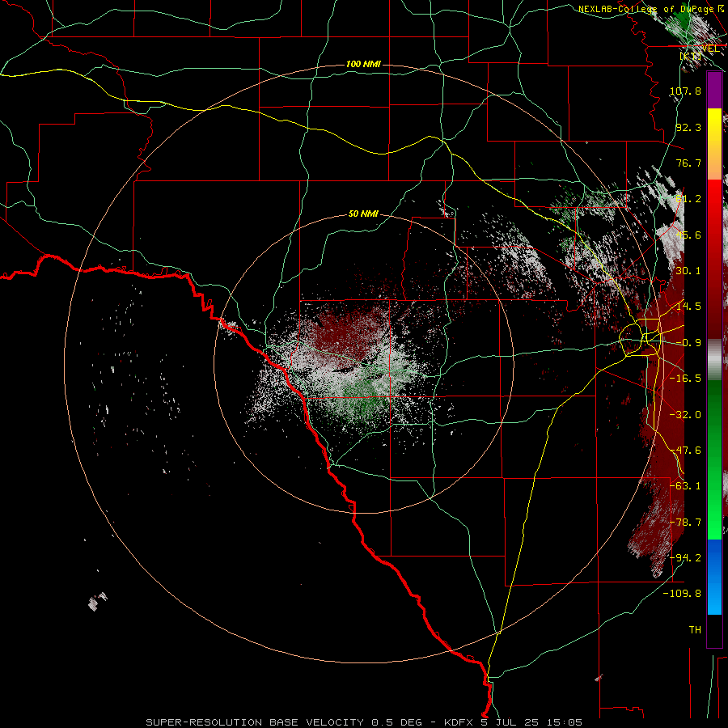Click SUPER-RESOLUTION BASE VELOCITY in the caption
The image size is (728, 728).
pos(255,722)
